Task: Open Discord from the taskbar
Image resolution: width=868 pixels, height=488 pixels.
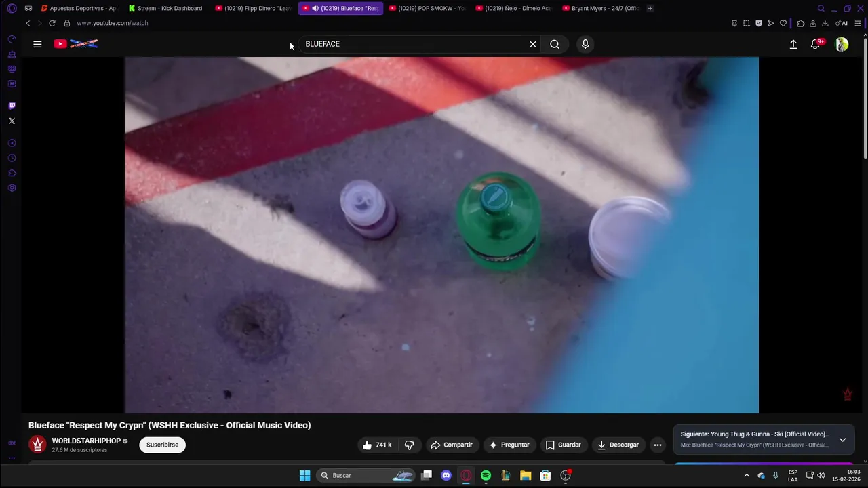Action: (x=446, y=475)
